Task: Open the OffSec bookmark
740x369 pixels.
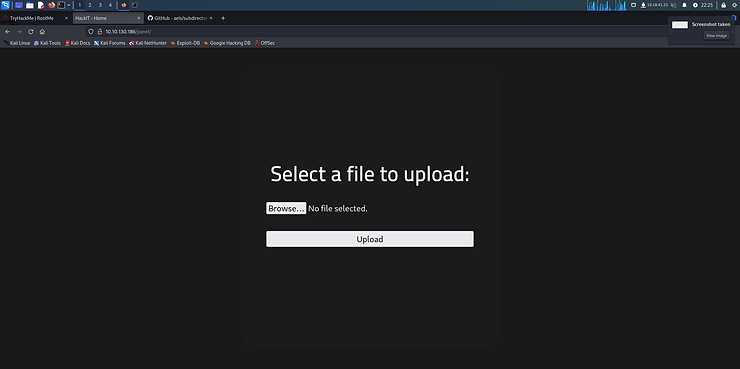Action: pos(265,43)
